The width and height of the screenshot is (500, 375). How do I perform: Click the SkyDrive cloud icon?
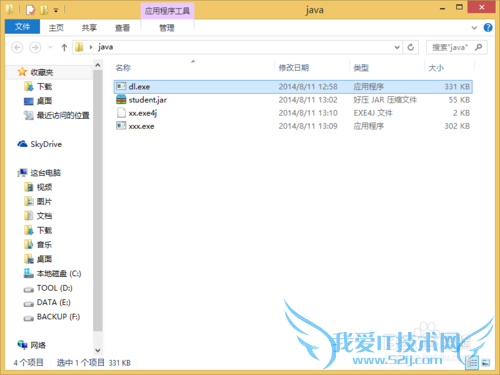pyautogui.click(x=22, y=144)
